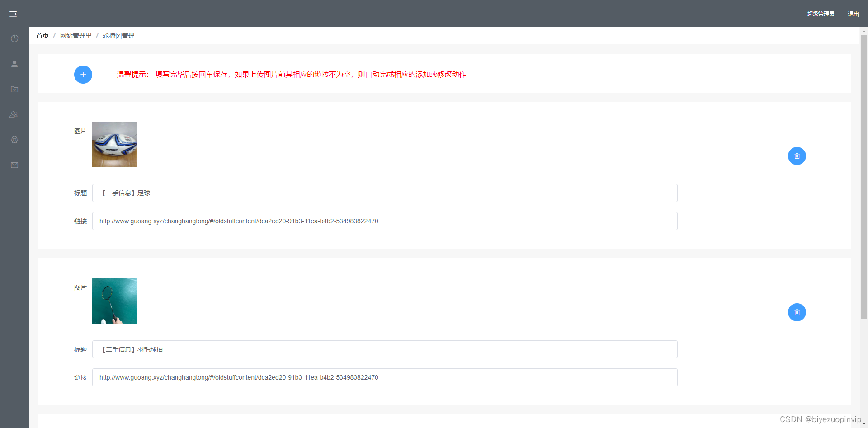Collapse the sidebar with the hamburger icon

(x=13, y=14)
